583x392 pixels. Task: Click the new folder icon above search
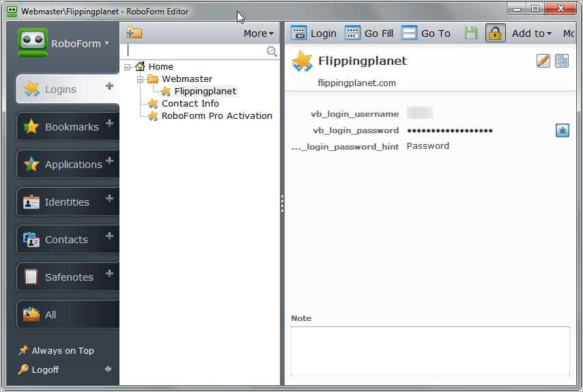coord(134,33)
